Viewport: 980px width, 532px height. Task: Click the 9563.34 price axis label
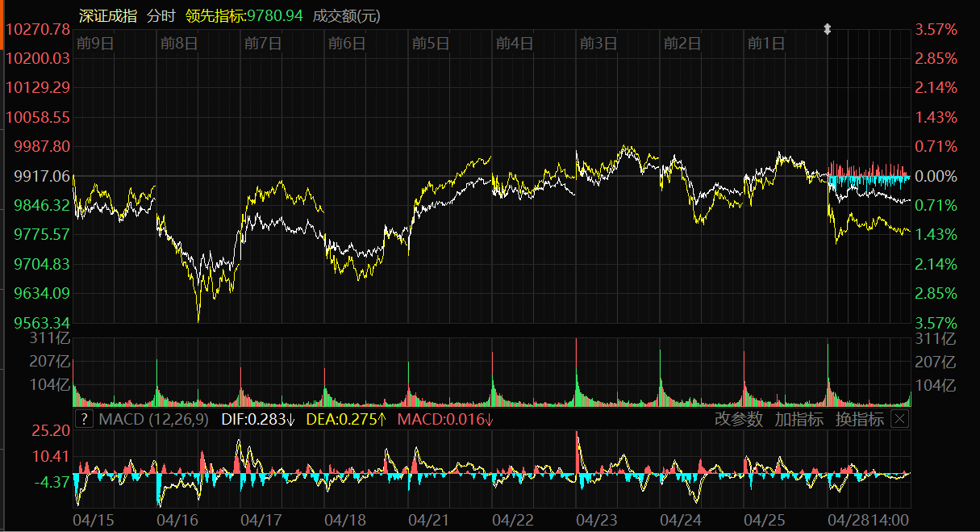(x=40, y=322)
